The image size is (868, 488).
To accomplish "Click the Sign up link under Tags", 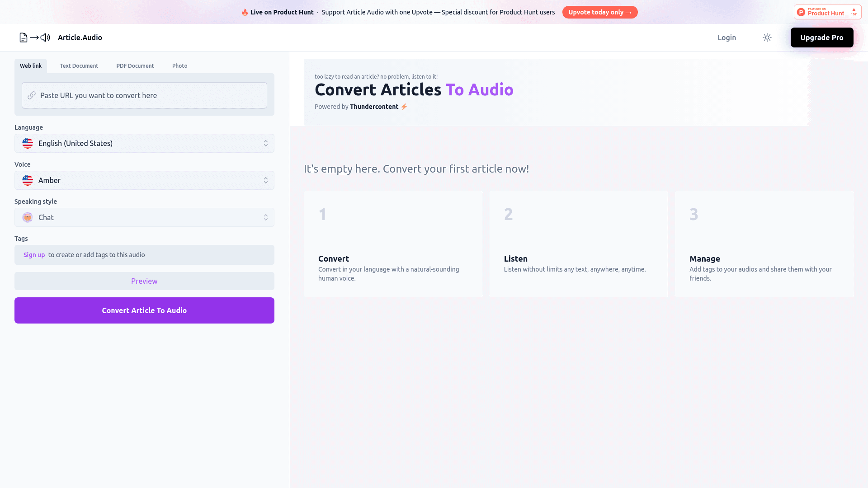I will 34,255.
